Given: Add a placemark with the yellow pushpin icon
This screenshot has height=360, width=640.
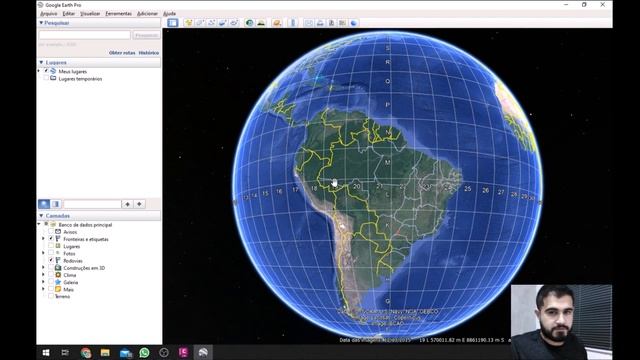Looking at the screenshot, I should coord(188,23).
